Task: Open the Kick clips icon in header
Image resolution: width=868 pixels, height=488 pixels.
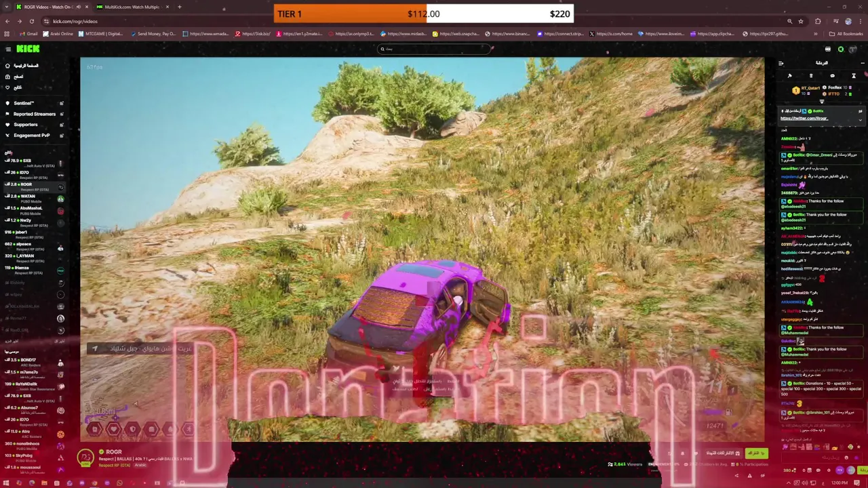Action: click(827, 49)
